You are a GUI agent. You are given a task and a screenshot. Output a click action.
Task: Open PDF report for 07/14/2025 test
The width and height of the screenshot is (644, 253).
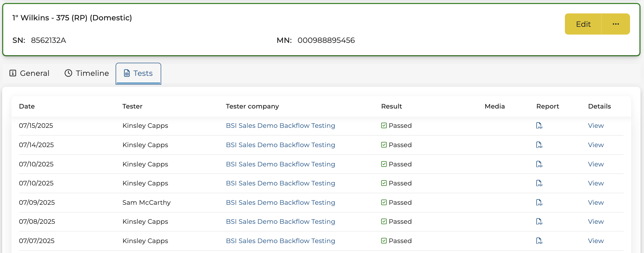[539, 145]
